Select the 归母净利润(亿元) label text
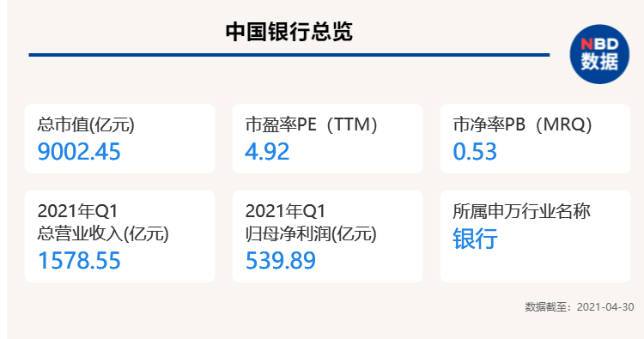This screenshot has height=339, width=644. 311,234
